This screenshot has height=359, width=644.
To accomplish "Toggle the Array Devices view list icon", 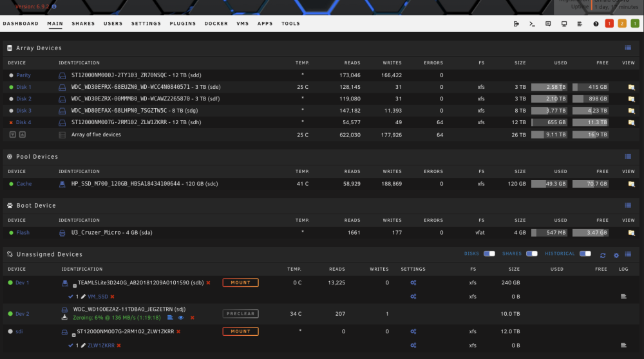I will (628, 48).
